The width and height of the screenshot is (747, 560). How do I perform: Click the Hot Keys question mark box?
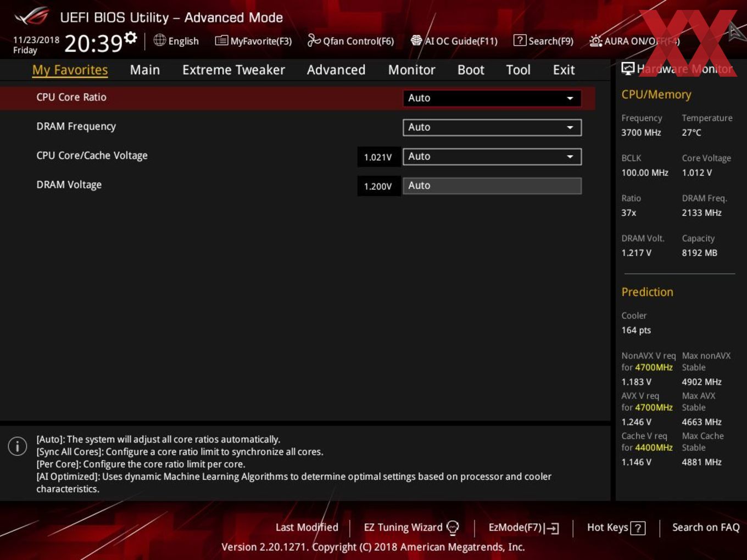click(x=638, y=528)
